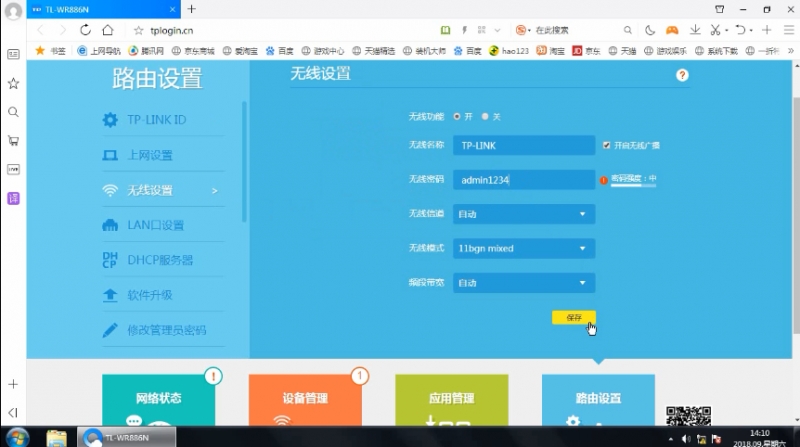Screen dimensions: 800x447
Task: Click the 软件升级 upload arrow icon
Action: click(110, 295)
